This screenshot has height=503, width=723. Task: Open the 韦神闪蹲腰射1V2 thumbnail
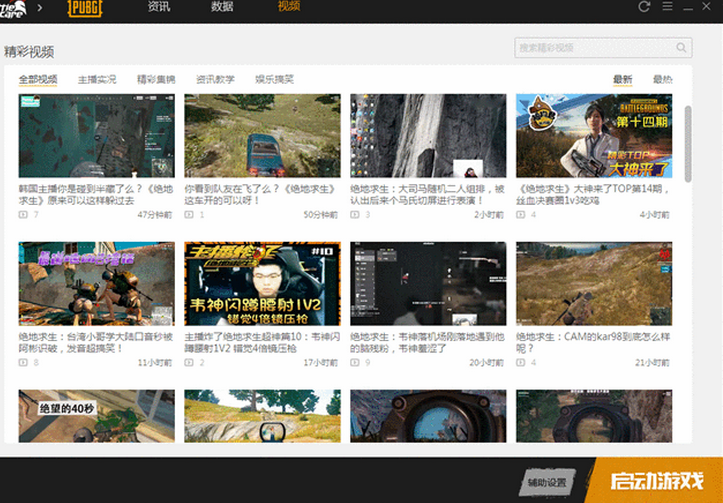pos(262,284)
